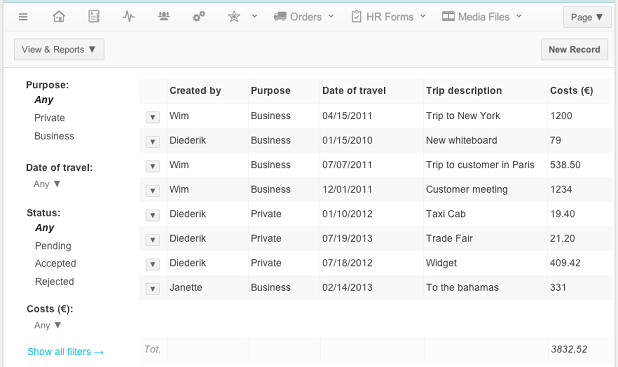
Task: Go to the home icon
Action: pos(59,17)
